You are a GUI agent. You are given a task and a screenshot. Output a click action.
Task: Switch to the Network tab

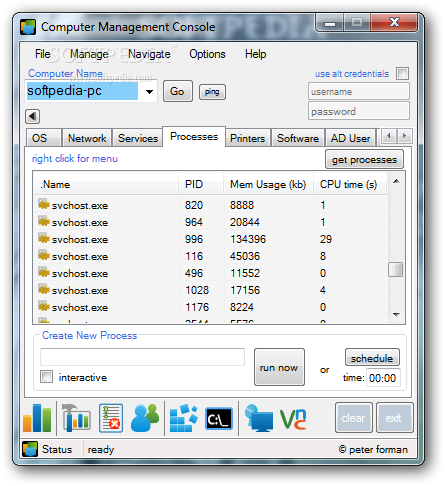(87, 138)
